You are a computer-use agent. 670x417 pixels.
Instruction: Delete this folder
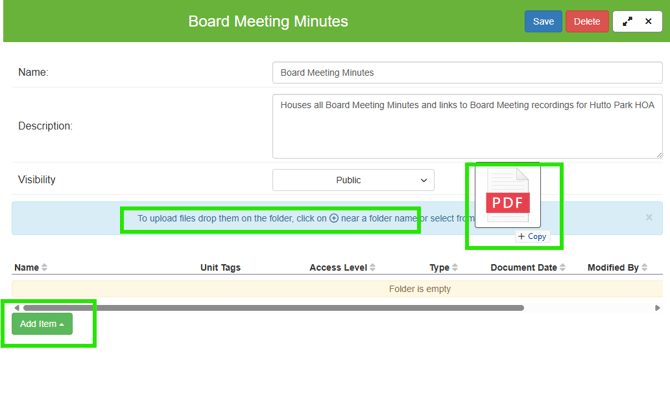pos(587,21)
